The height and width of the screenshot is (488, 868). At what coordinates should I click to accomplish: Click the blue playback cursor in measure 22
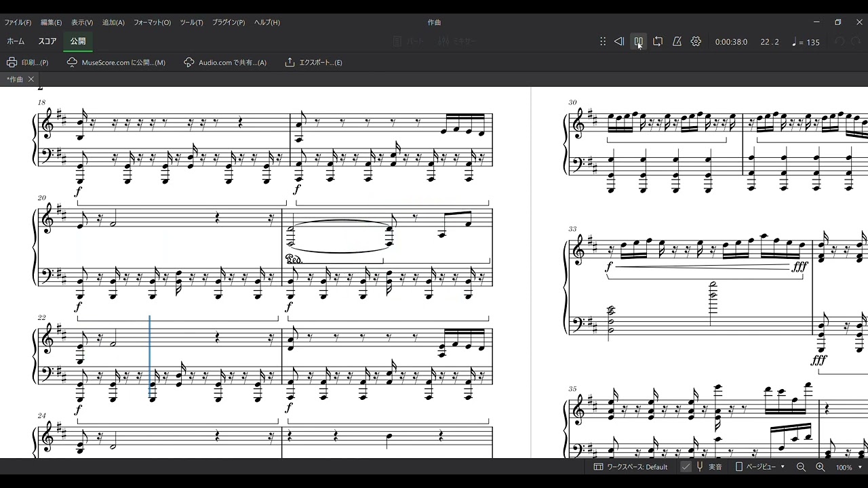tap(150, 357)
